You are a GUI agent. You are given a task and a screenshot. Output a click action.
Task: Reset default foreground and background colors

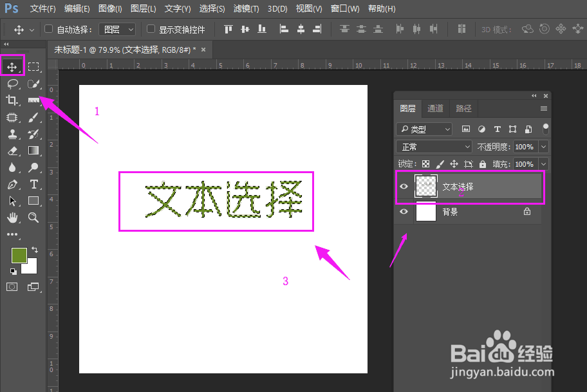(x=13, y=272)
